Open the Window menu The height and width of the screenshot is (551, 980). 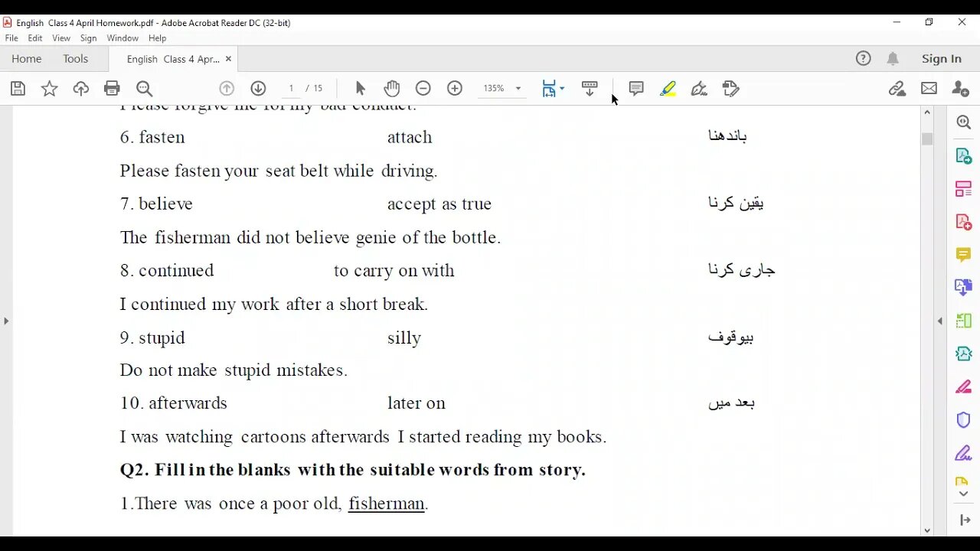pos(122,38)
